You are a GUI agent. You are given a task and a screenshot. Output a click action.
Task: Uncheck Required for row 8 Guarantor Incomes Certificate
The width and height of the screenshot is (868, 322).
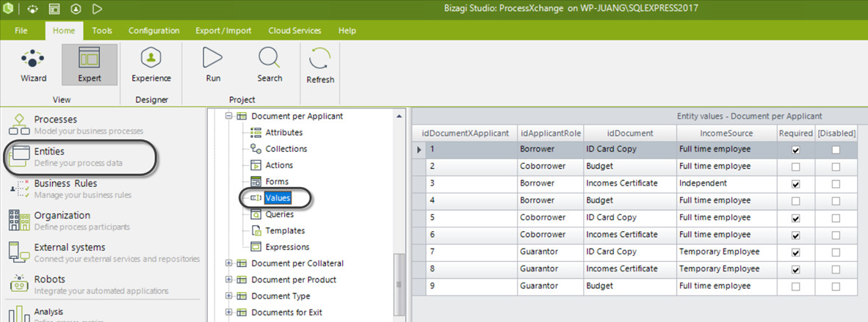coord(796,270)
